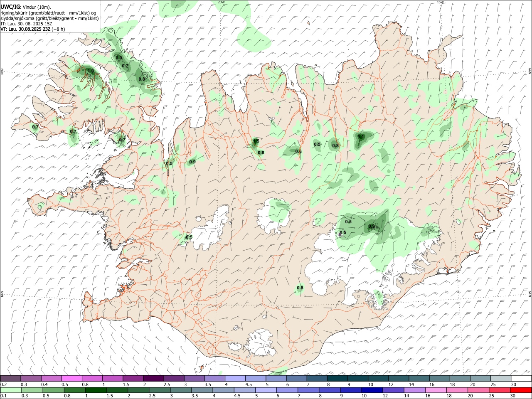Click the light pink 16–18 lower-row swatch
Viewport: 532px width, 399px height.
pos(436,390)
